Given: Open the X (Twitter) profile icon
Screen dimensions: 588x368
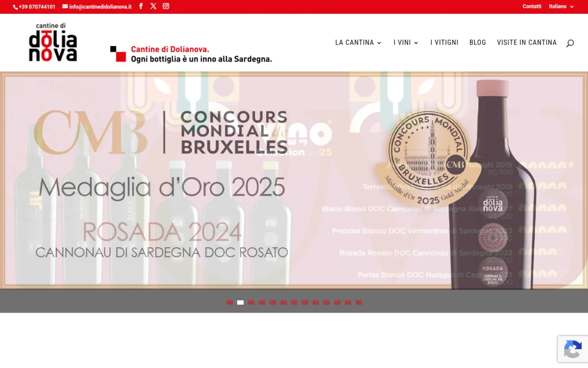Looking at the screenshot, I should [x=153, y=6].
